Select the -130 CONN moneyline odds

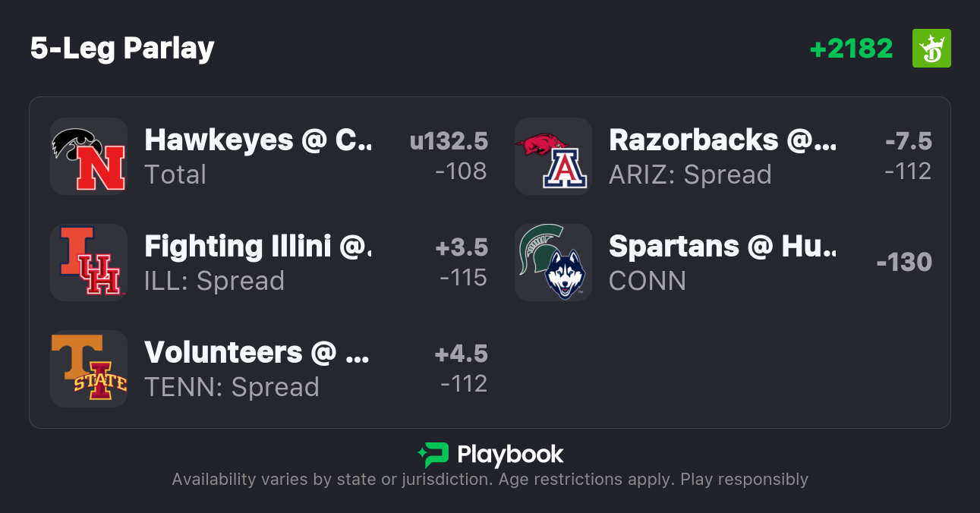tap(903, 263)
